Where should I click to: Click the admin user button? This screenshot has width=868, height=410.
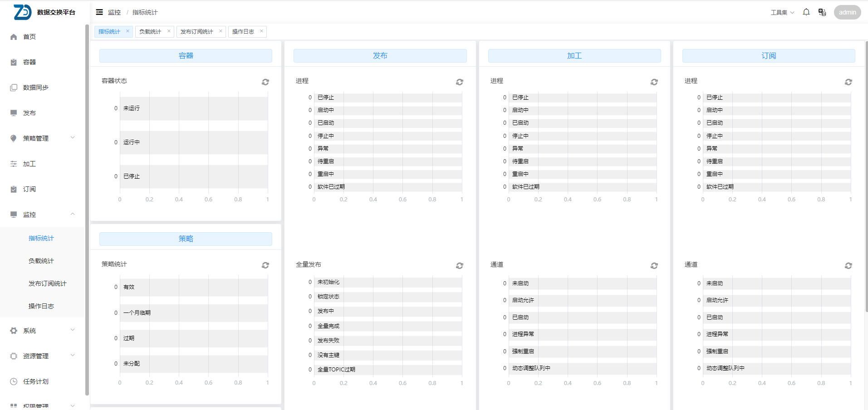coord(847,12)
